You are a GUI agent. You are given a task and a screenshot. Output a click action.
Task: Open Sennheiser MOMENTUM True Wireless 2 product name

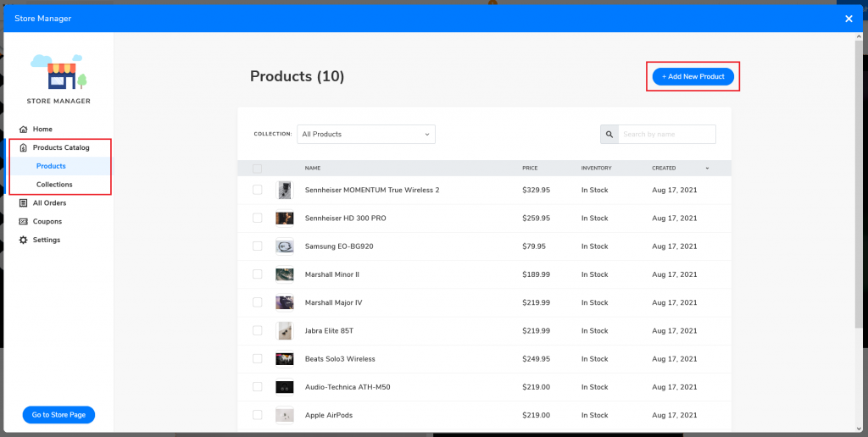tap(372, 190)
